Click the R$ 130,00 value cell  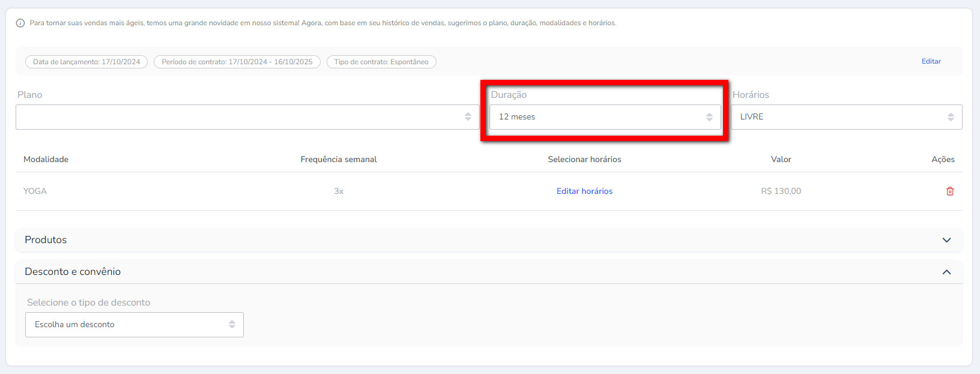point(781,191)
